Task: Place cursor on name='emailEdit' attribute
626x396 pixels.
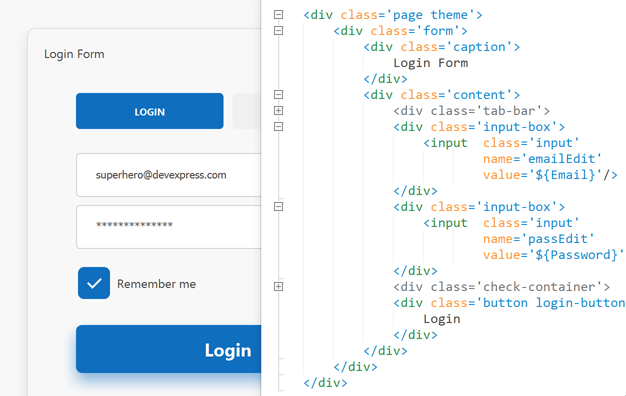Action: tap(542, 159)
